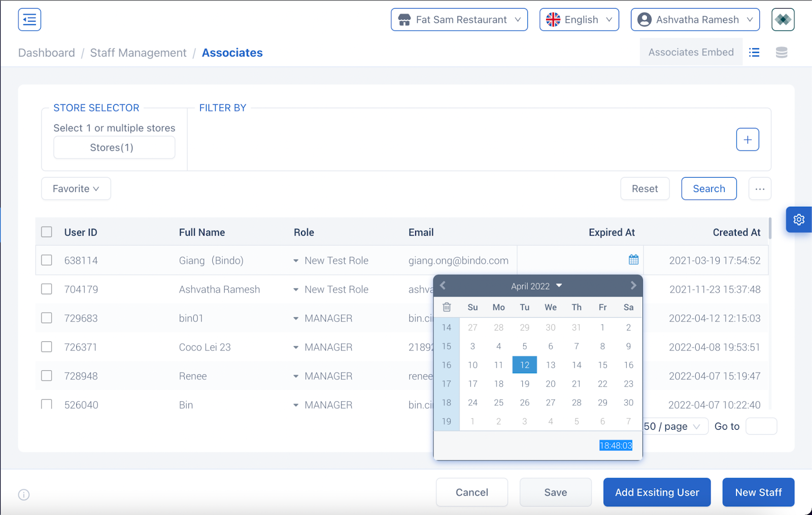Switch to list view icon

pyautogui.click(x=754, y=52)
